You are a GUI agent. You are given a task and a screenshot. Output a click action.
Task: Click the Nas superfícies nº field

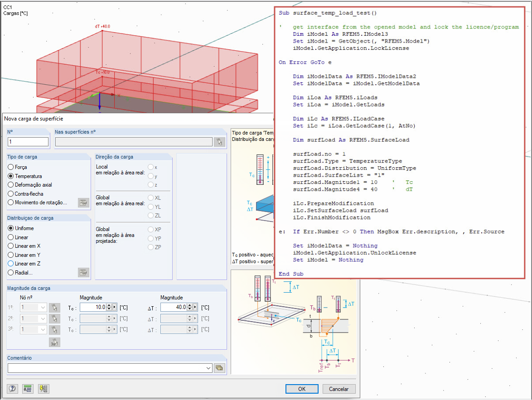click(134, 142)
